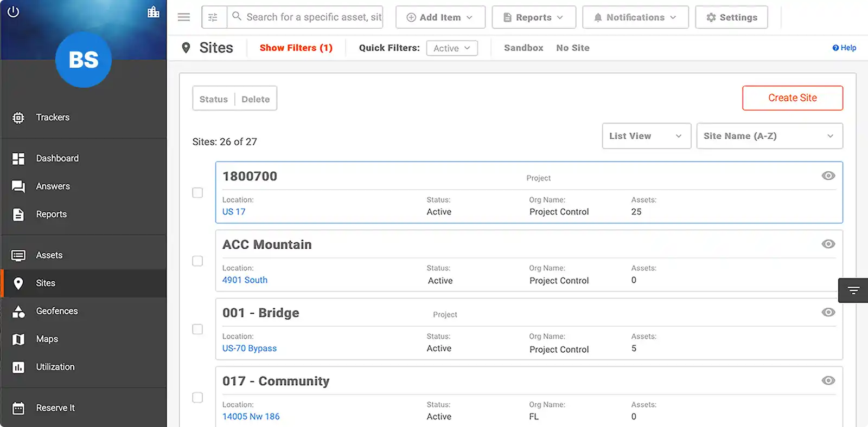Click the Create Site button
The height and width of the screenshot is (427, 868).
pyautogui.click(x=792, y=98)
